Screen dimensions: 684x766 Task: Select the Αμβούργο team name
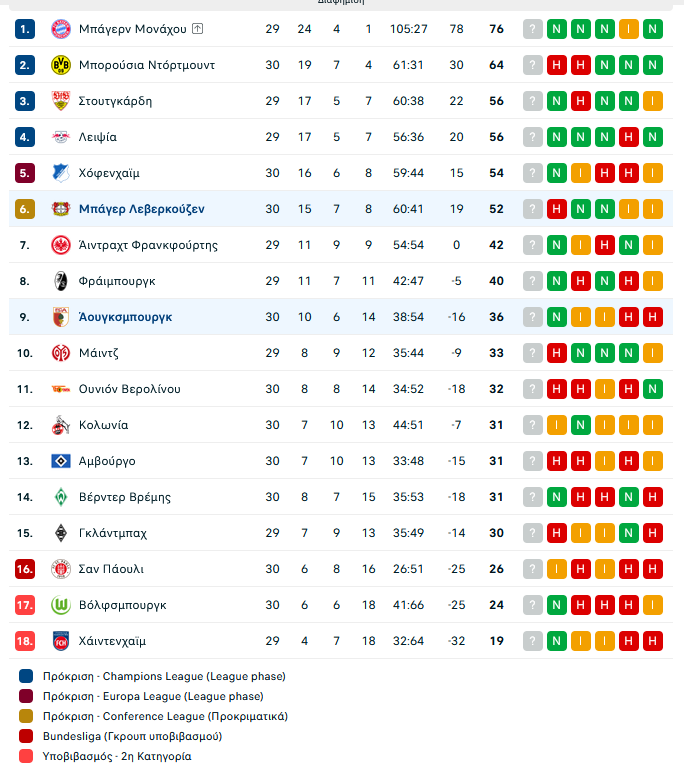point(106,461)
